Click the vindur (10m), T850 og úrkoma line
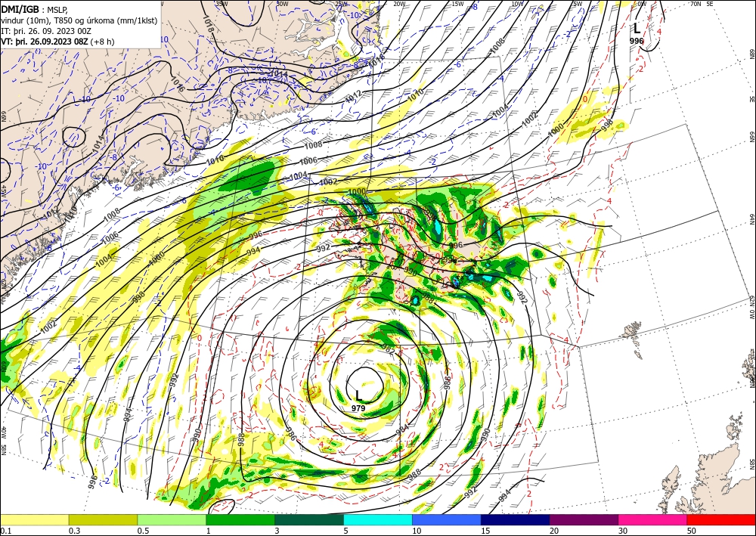Screen dimensions: 756x536 coord(79,20)
